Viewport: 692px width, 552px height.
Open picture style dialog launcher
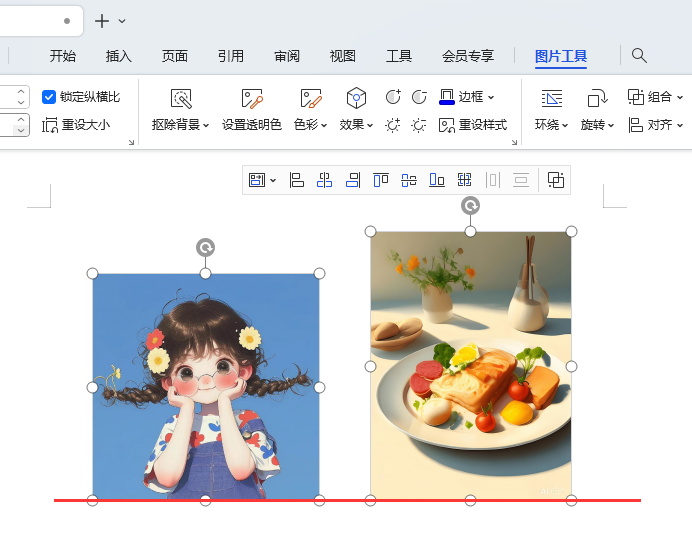pyautogui.click(x=514, y=142)
